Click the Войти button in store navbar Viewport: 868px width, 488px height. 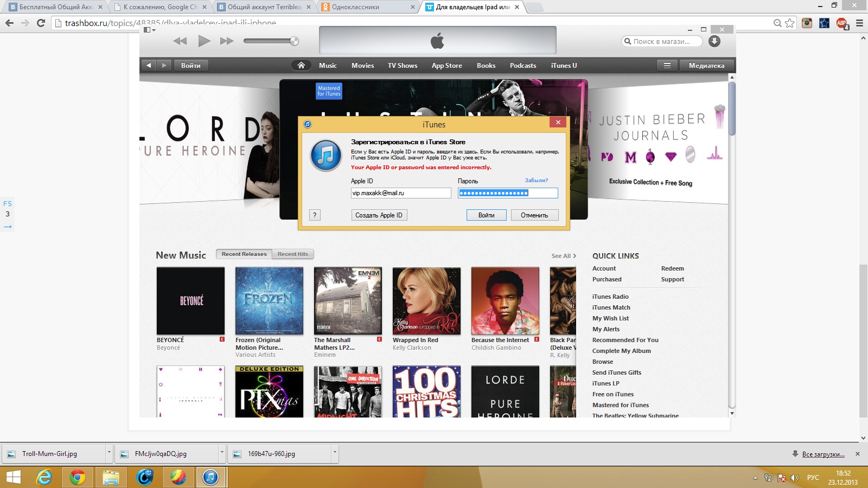(191, 65)
